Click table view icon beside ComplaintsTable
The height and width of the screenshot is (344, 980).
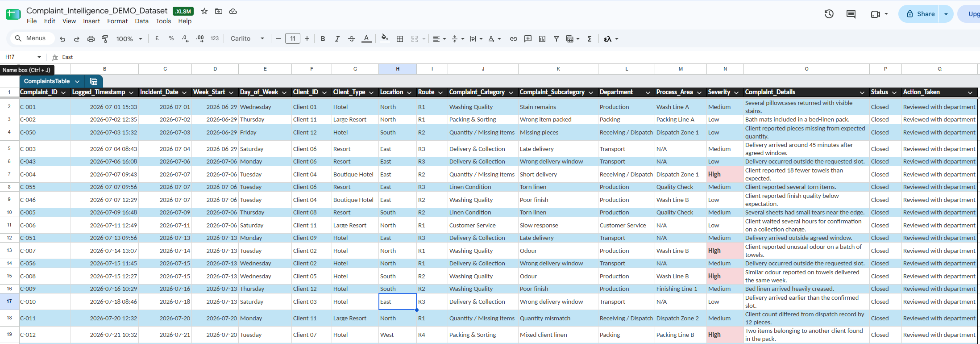(94, 81)
